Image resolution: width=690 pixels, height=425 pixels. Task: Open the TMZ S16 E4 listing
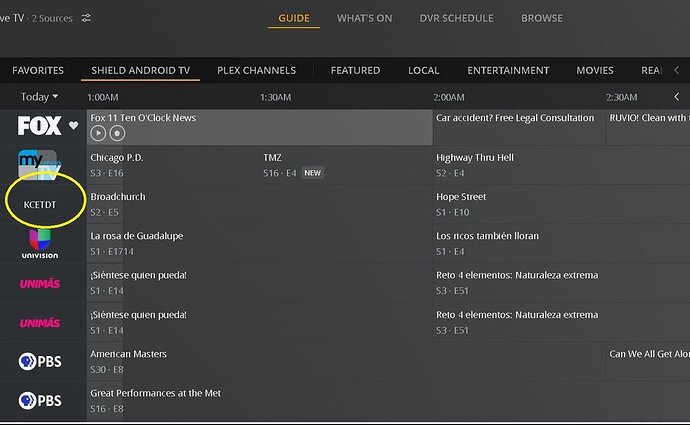click(x=346, y=165)
